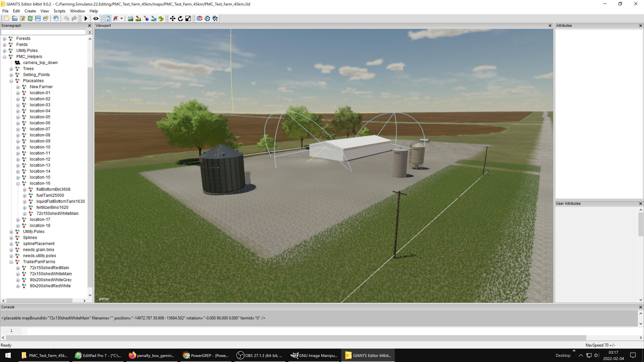This screenshot has width=644, height=362.
Task: Open the Edit menu
Action: click(16, 11)
